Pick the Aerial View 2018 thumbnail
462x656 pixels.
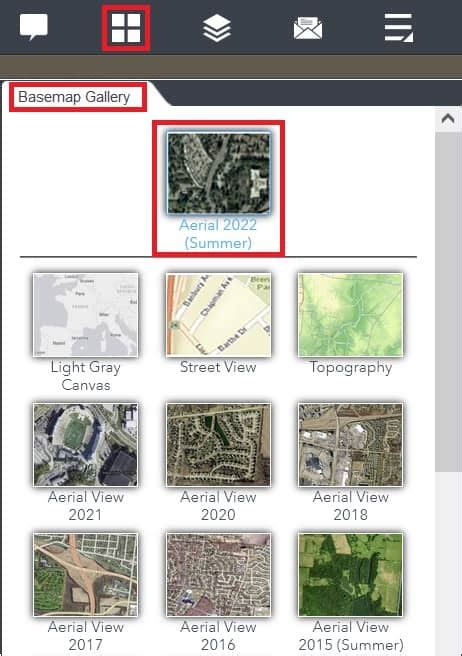tap(350, 444)
